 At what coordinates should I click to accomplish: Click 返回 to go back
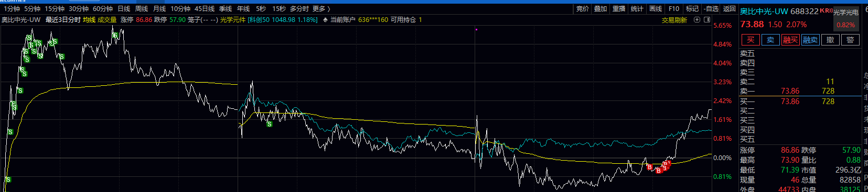coord(730,9)
